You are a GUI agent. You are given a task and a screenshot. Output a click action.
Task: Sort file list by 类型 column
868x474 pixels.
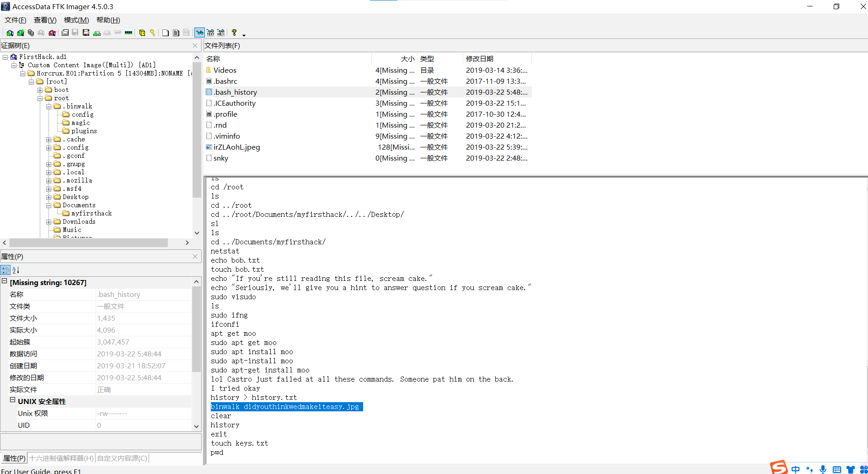440,59
